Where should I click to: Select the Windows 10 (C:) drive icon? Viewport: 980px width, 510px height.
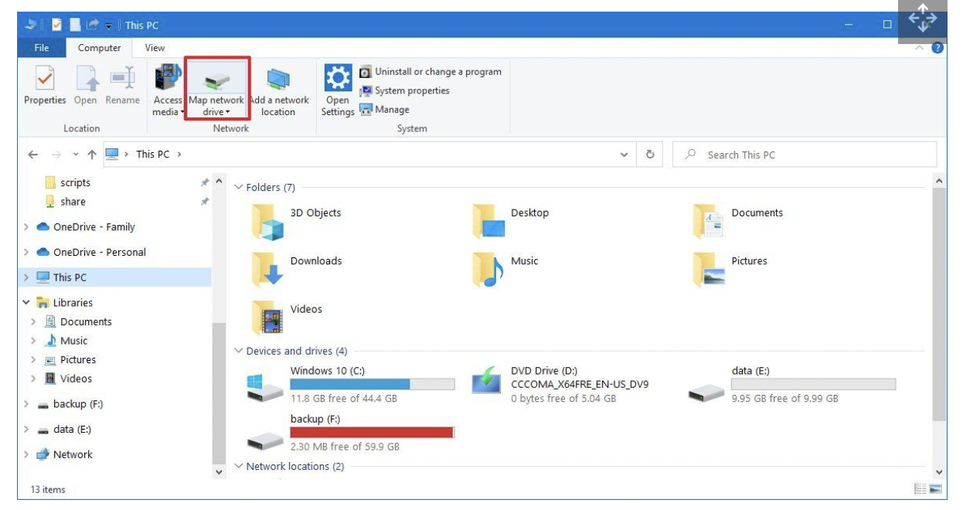pos(265,387)
